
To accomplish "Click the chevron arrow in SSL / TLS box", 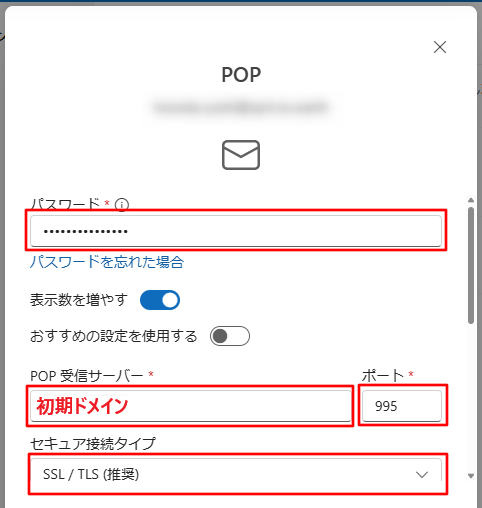I will pyautogui.click(x=422, y=474).
